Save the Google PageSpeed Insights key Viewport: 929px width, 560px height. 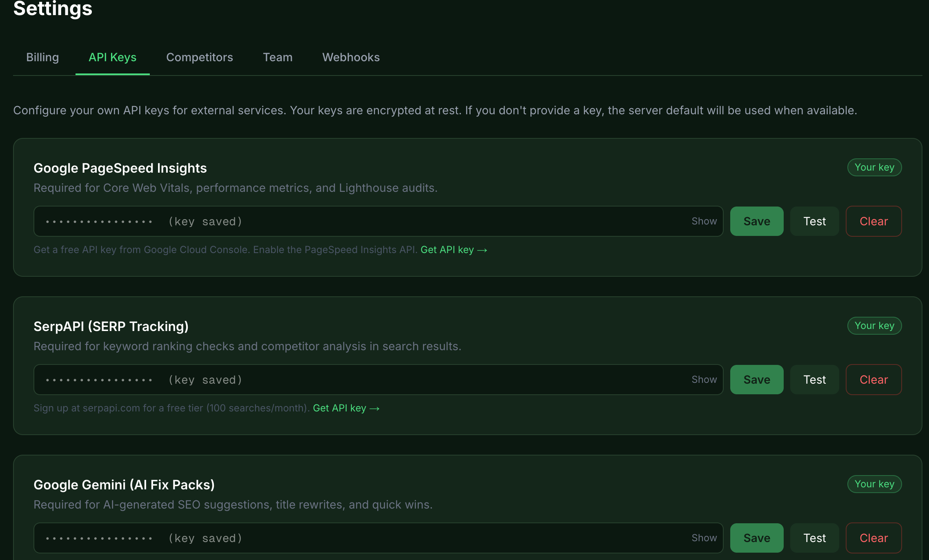tap(756, 221)
